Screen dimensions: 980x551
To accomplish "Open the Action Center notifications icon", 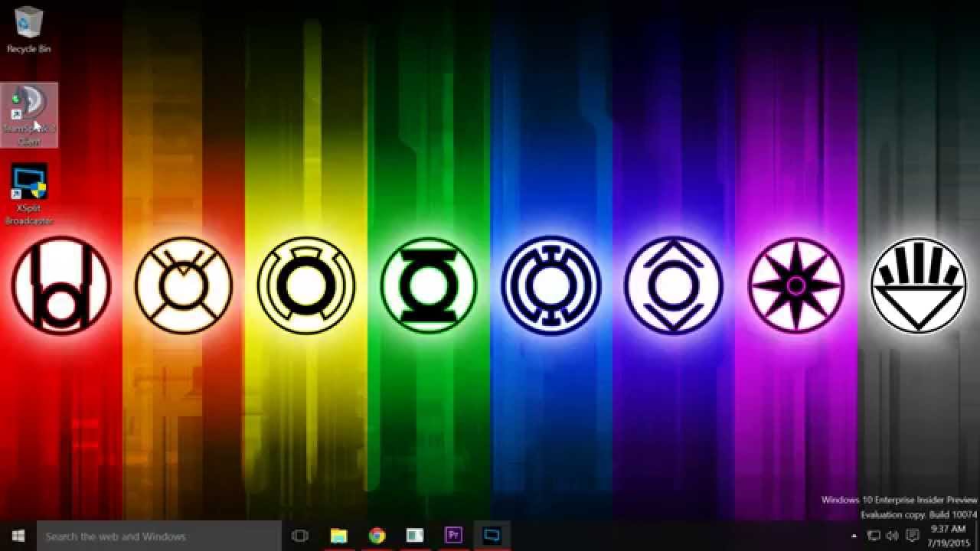I will [913, 536].
